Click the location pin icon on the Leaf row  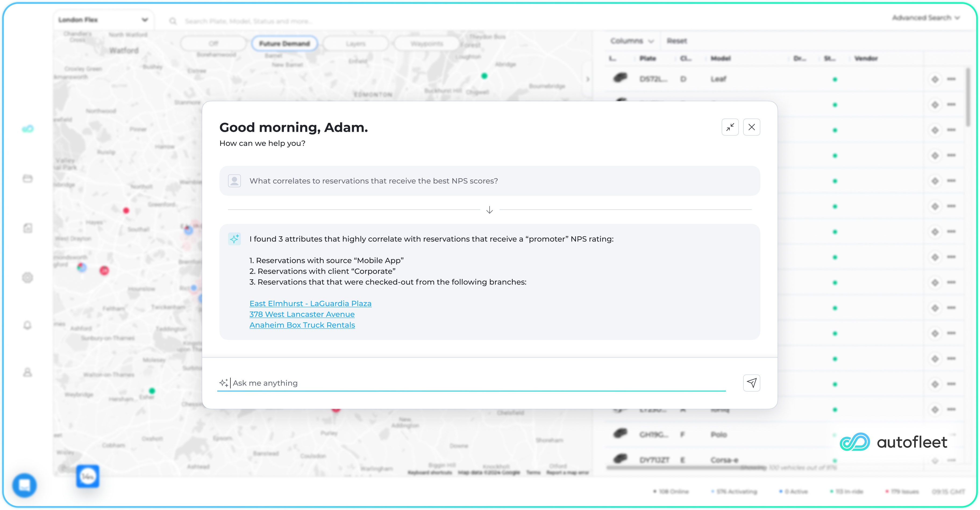(935, 79)
